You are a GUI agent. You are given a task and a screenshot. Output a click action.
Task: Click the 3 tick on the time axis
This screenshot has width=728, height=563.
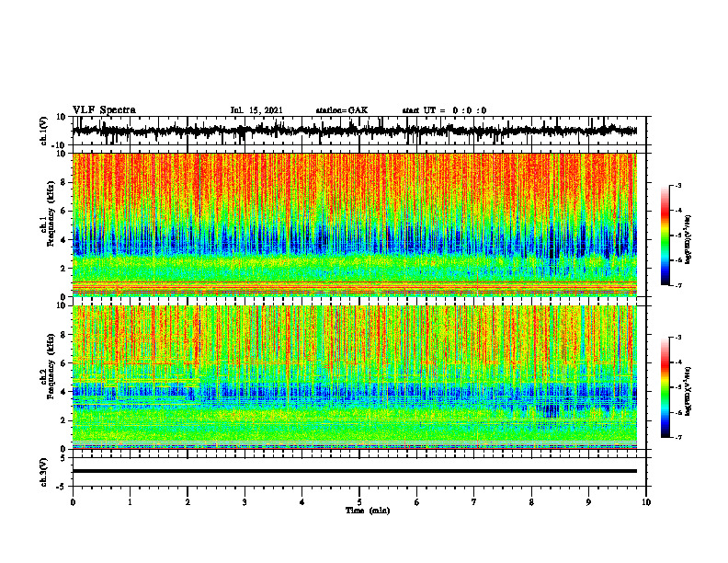(245, 502)
